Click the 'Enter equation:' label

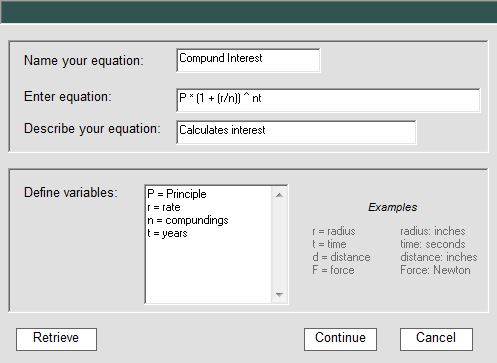68,97
